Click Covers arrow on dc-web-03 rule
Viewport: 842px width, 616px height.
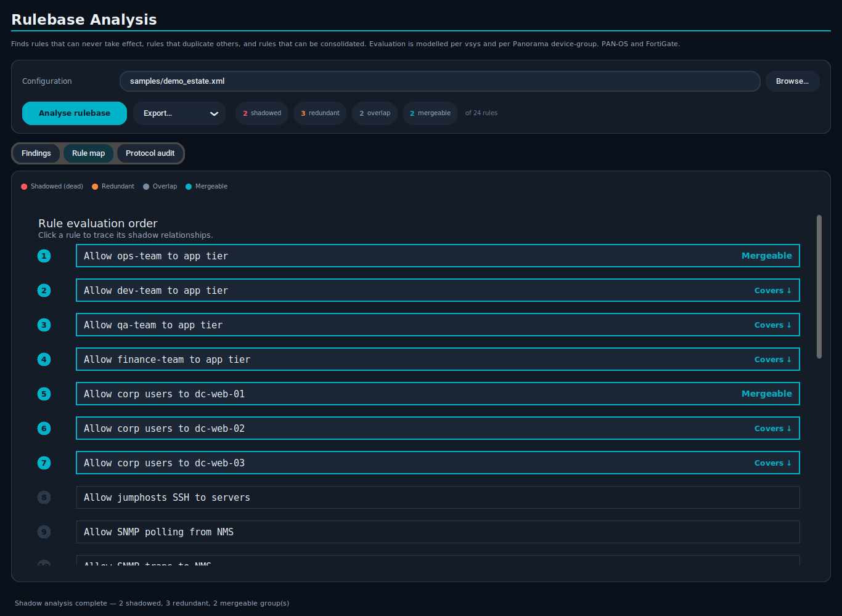coord(773,463)
